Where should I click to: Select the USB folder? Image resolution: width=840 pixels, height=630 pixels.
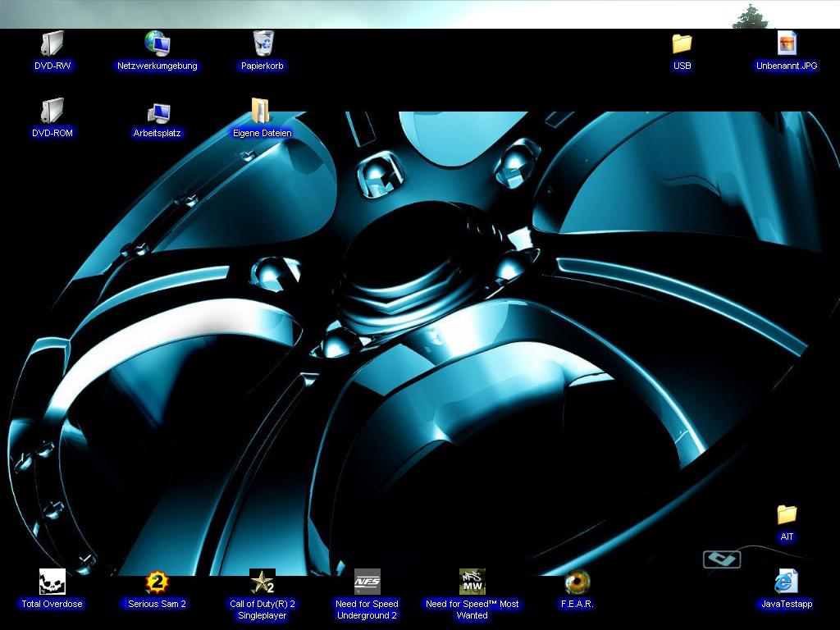click(682, 43)
